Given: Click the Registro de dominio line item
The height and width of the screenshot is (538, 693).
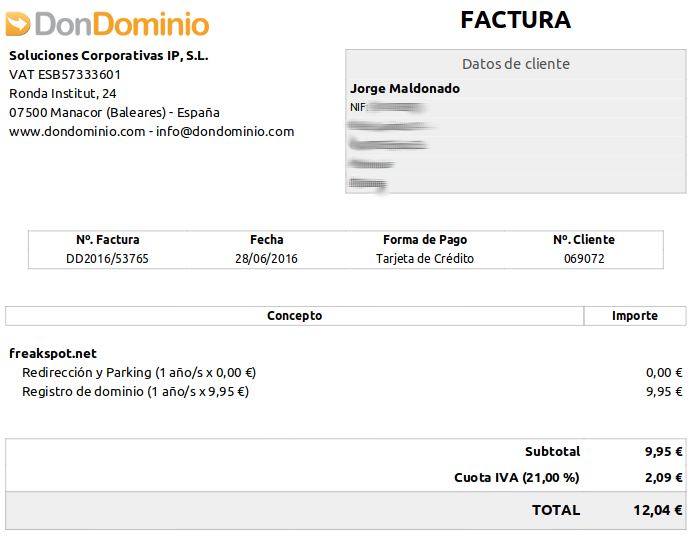Looking at the screenshot, I should (x=135, y=392).
